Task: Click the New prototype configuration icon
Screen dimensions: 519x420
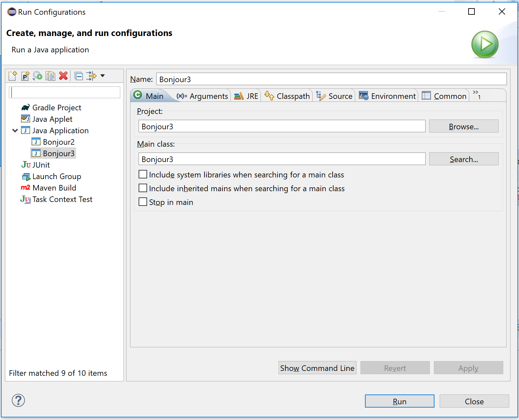Action: pyautogui.click(x=25, y=76)
